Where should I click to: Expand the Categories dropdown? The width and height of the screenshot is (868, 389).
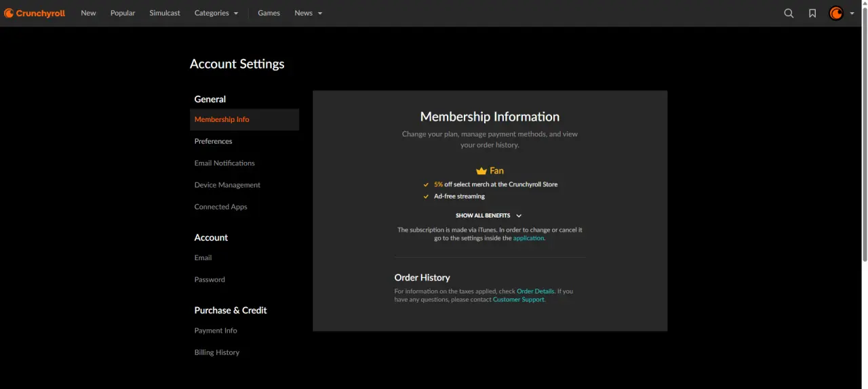(216, 13)
